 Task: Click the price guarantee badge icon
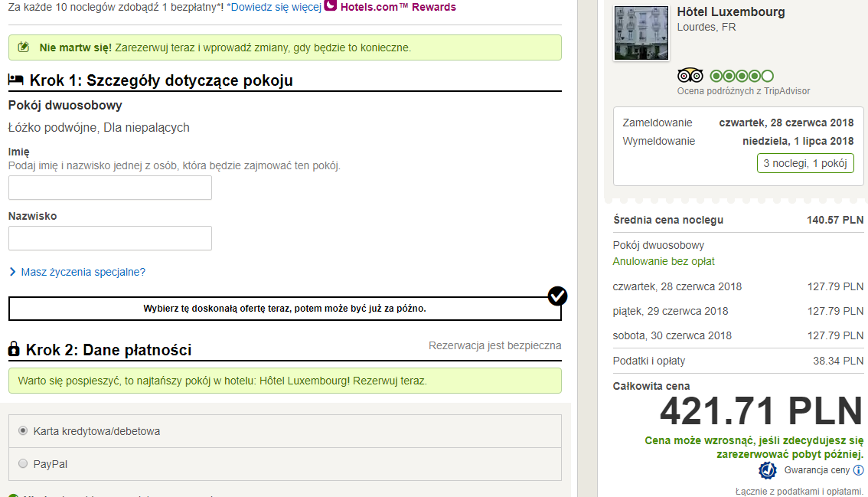coord(767,470)
